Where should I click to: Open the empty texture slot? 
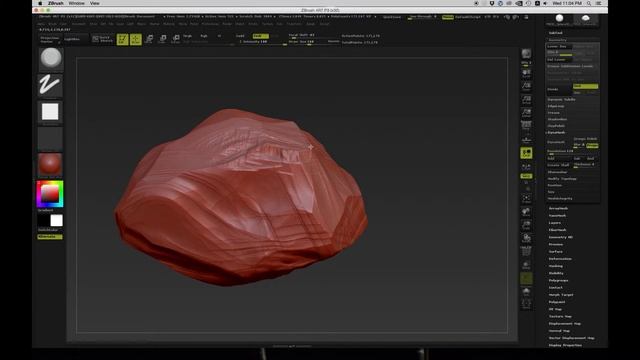pyautogui.click(x=50, y=139)
